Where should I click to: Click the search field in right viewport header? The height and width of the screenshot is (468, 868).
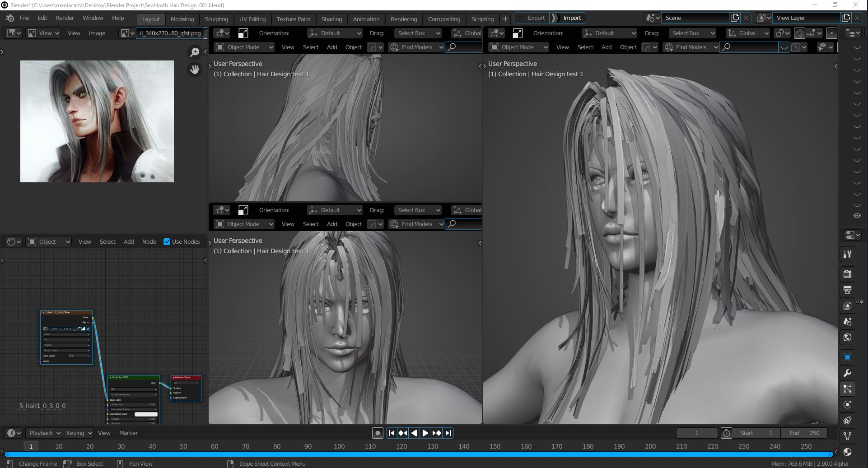749,47
